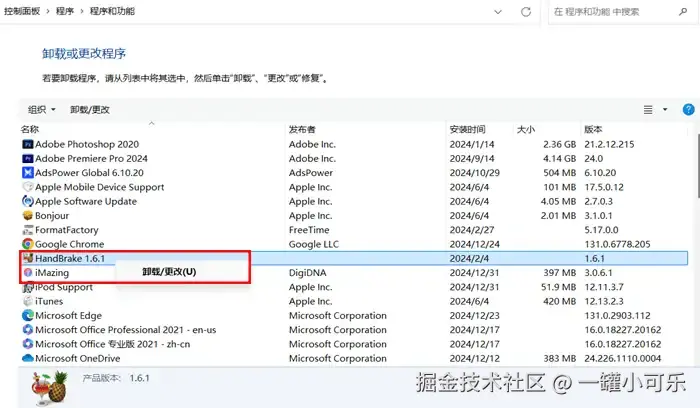Click the HandBrake 1.6.1 icon

pos(28,258)
